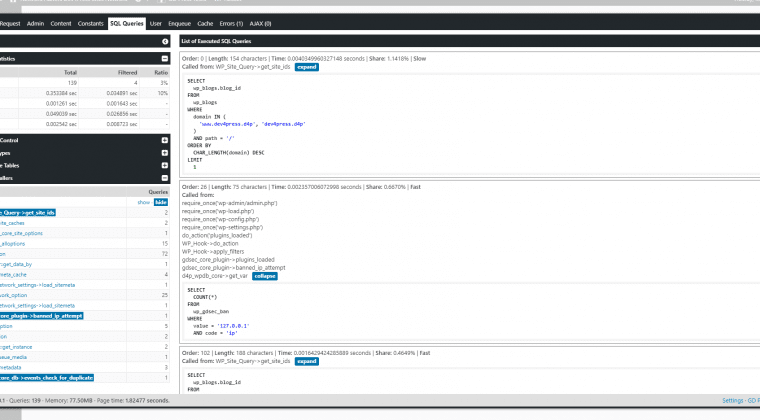Click the show callers toggle link
This screenshot has width=760, height=420.
[x=143, y=202]
